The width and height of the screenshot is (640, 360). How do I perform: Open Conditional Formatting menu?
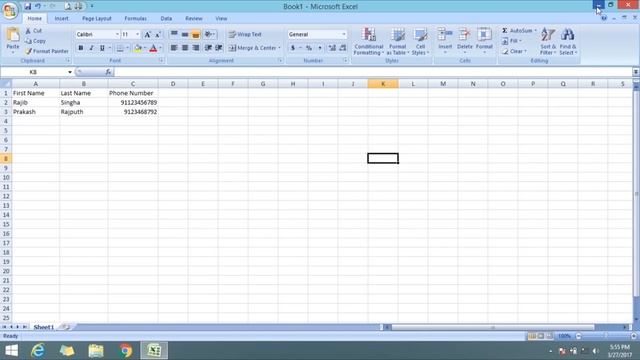click(369, 41)
